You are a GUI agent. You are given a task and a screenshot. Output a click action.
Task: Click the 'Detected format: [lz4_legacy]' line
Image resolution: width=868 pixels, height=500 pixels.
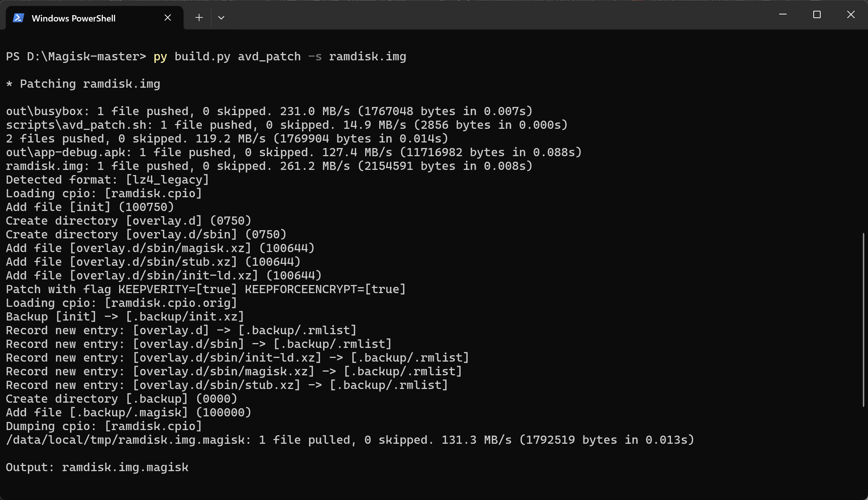point(107,180)
